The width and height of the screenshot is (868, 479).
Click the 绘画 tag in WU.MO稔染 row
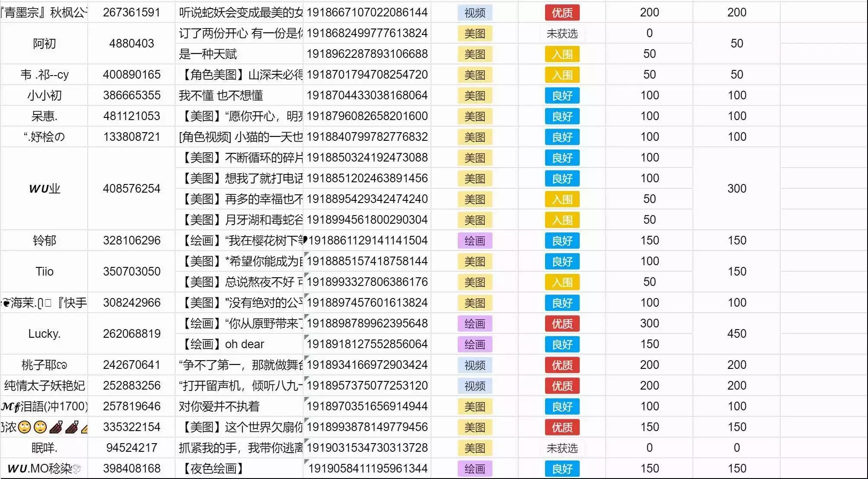[x=475, y=469]
